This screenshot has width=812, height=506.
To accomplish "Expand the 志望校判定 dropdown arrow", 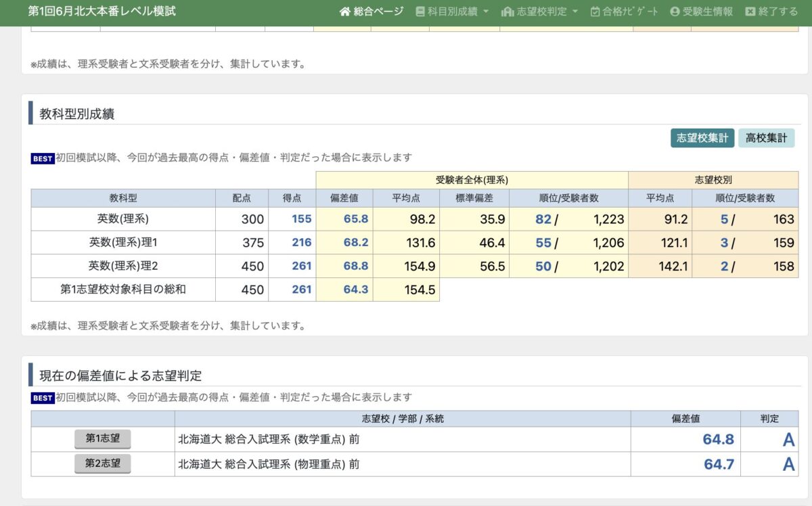I will tap(575, 12).
